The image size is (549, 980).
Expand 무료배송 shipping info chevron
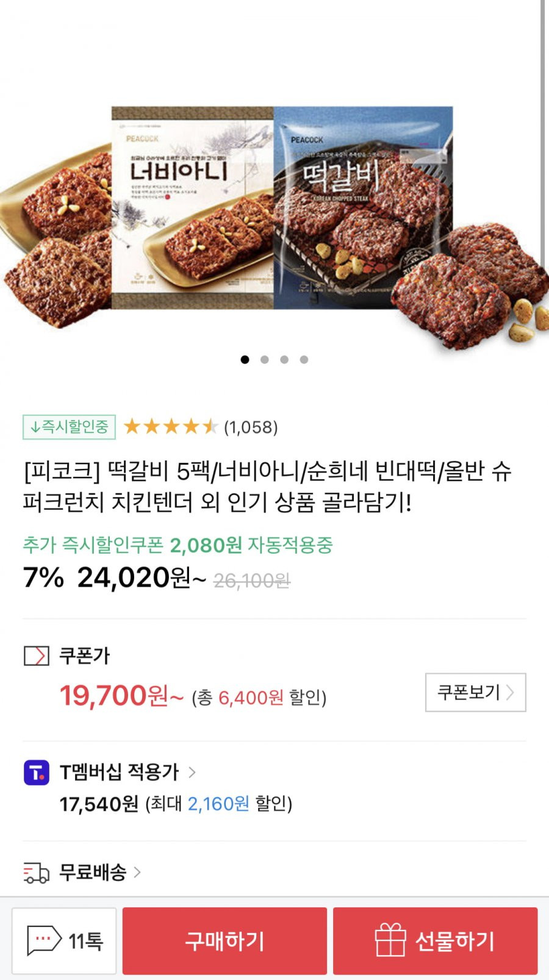coord(137,873)
